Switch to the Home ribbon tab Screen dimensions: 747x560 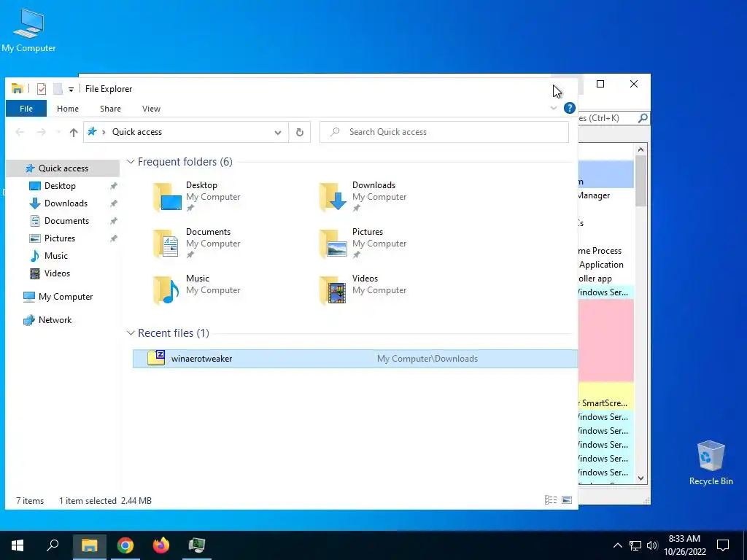tap(68, 109)
